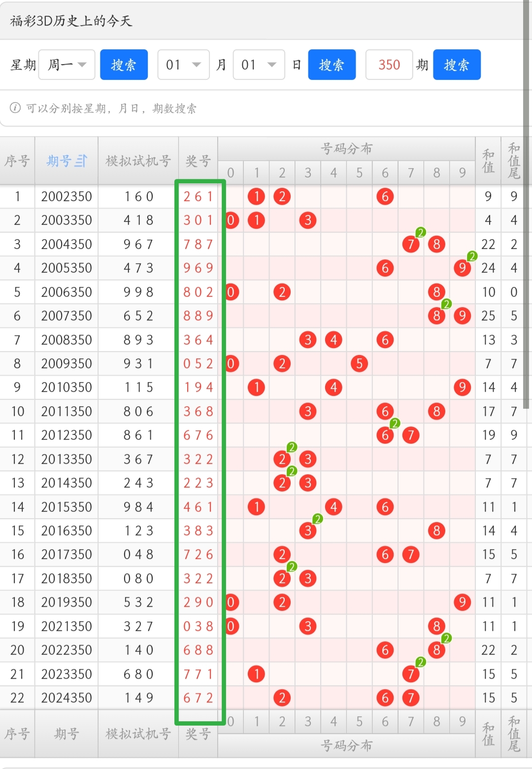Click the 搜索 button after the 期 label

457,65
